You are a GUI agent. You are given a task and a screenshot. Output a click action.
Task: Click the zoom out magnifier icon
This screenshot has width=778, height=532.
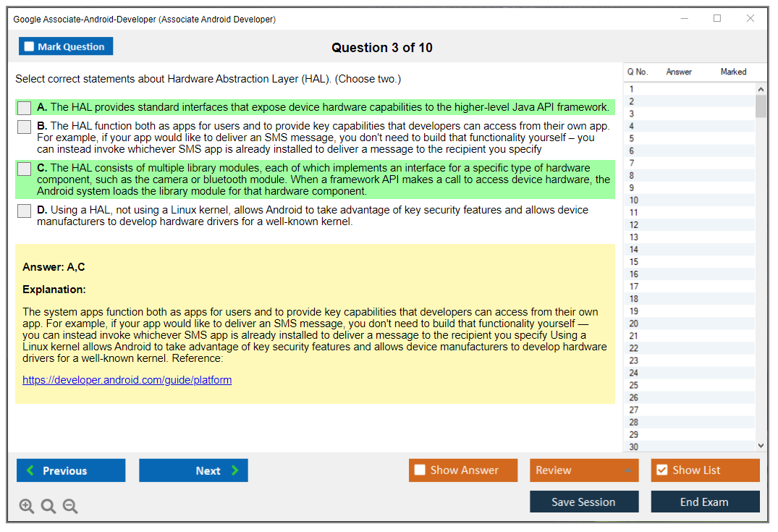[70, 507]
